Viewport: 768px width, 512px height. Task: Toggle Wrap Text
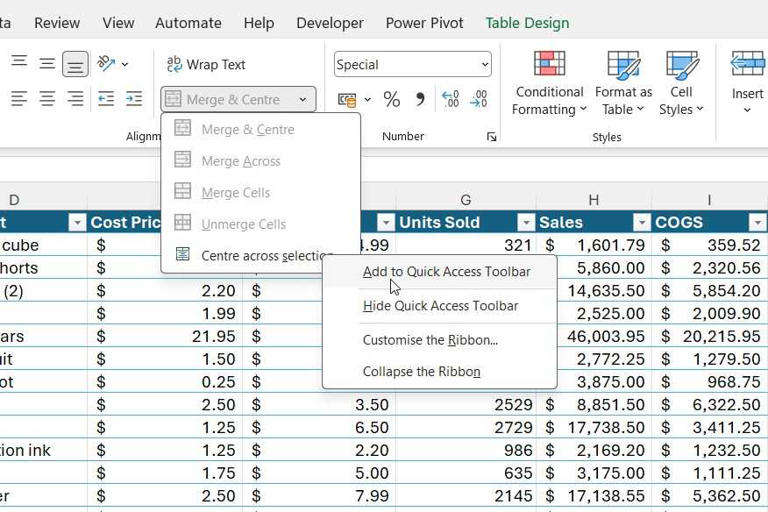pos(206,64)
